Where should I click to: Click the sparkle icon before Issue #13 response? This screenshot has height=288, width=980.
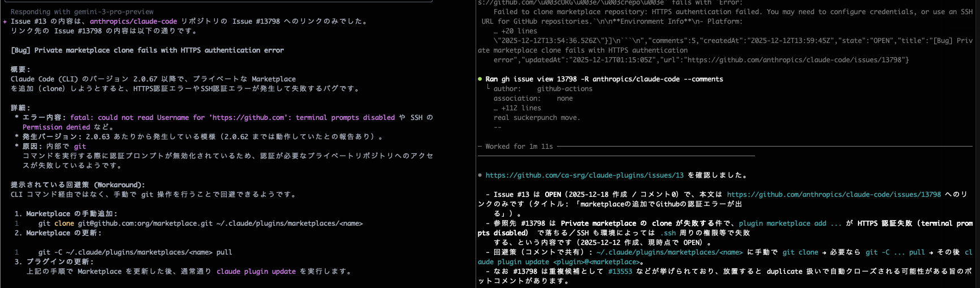coord(5,22)
